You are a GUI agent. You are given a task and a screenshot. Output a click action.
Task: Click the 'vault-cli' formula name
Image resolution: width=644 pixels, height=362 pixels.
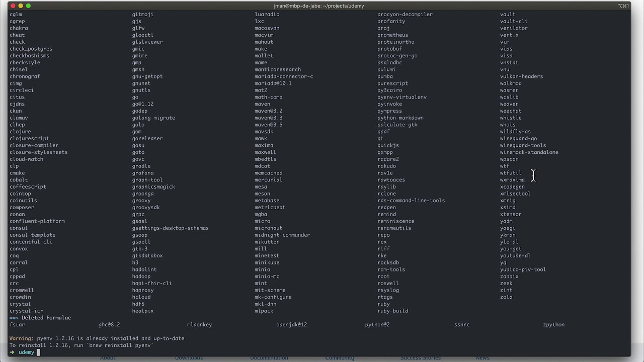click(514, 21)
